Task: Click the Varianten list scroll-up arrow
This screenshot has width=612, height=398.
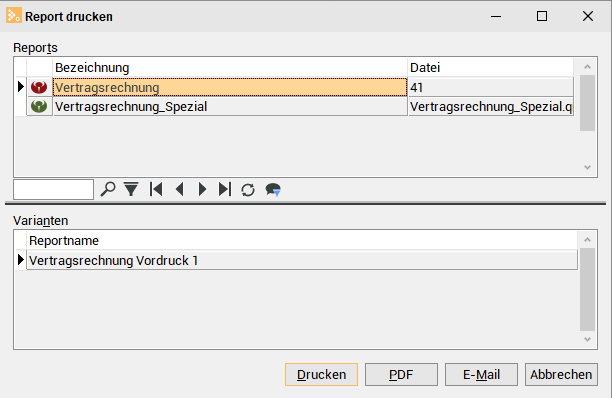Action: click(587, 240)
